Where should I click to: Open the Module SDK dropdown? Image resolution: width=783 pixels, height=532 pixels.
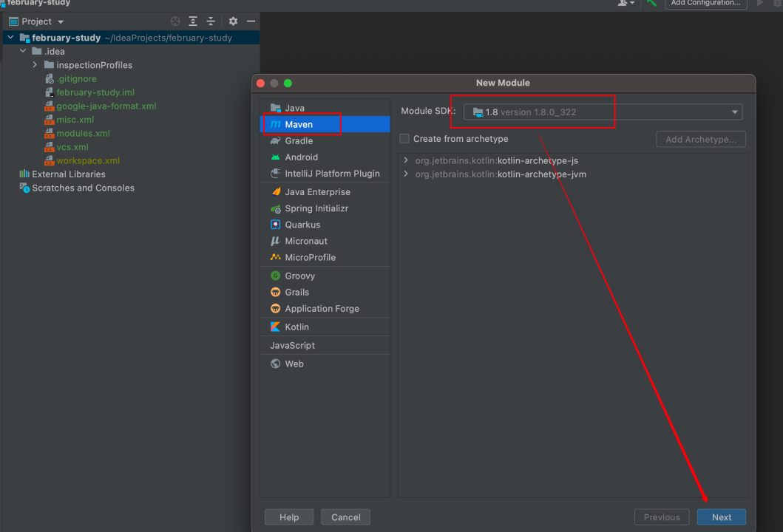[603, 112]
